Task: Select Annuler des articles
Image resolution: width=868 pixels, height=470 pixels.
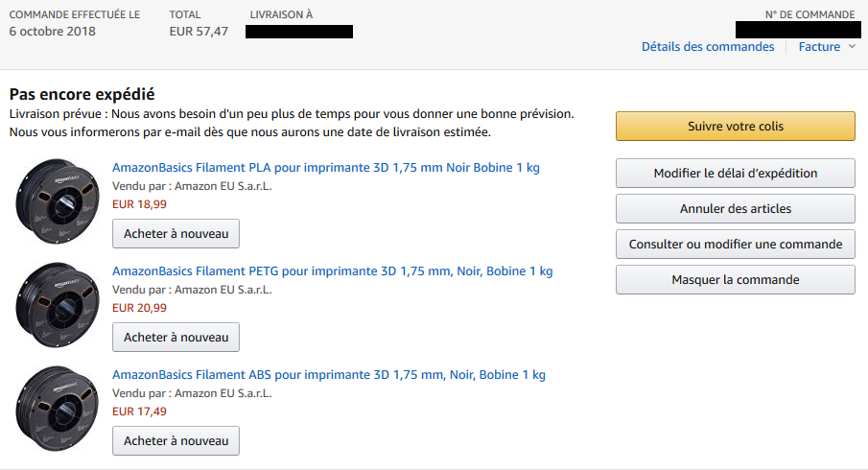Action: coord(735,209)
